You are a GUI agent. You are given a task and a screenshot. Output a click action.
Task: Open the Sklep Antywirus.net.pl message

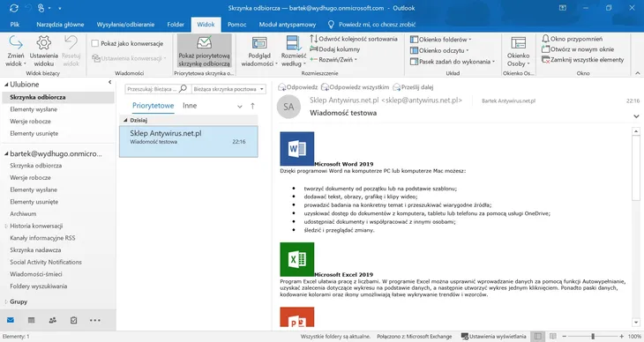click(189, 141)
